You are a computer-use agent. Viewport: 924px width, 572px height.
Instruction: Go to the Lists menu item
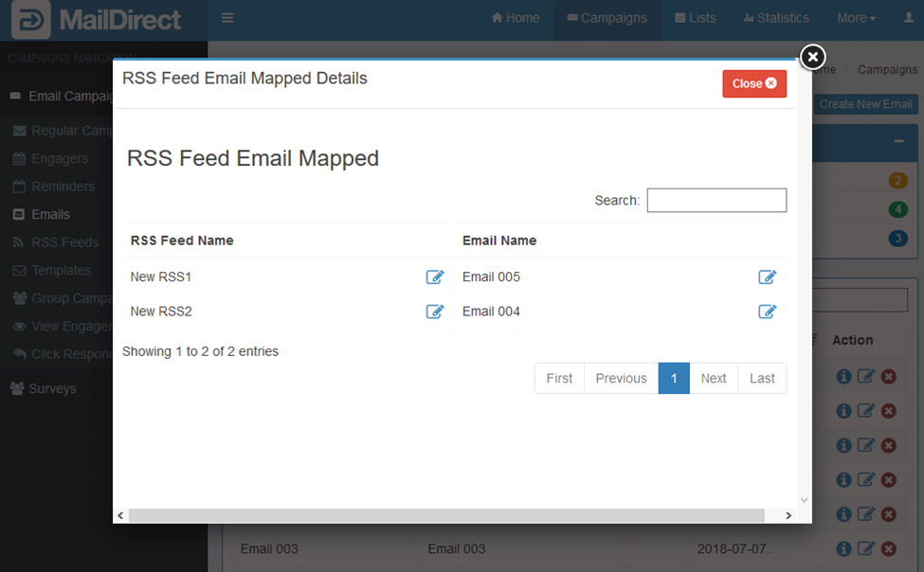[x=696, y=18]
